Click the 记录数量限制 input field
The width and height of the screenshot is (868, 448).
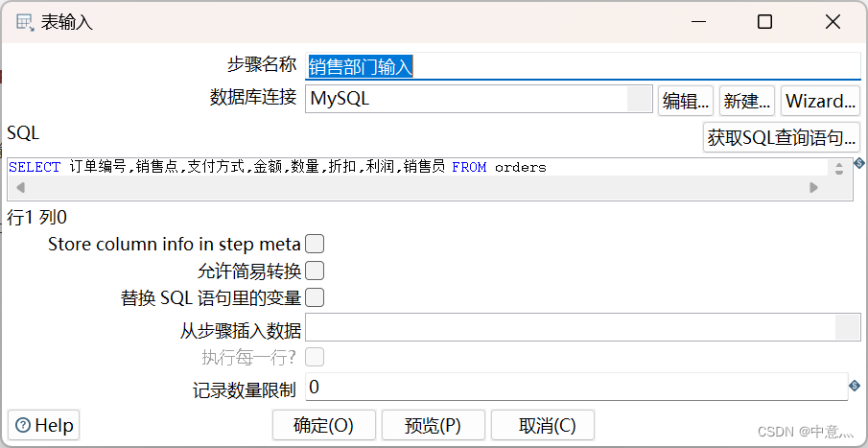tap(576, 386)
